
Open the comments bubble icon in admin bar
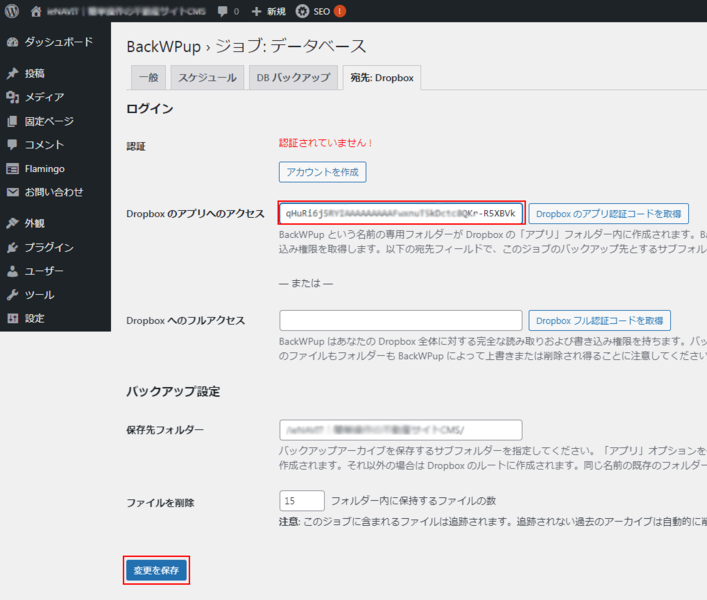(x=223, y=11)
